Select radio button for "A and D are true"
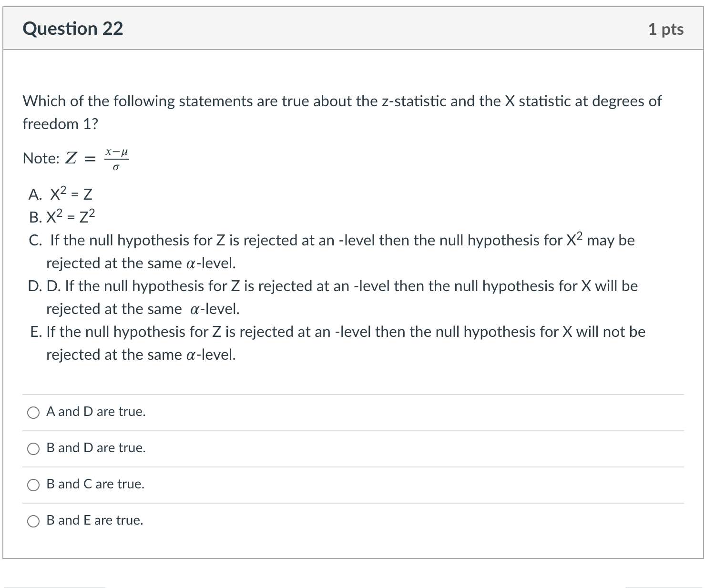Screen dimensions: 705x588 pyautogui.click(x=33, y=413)
